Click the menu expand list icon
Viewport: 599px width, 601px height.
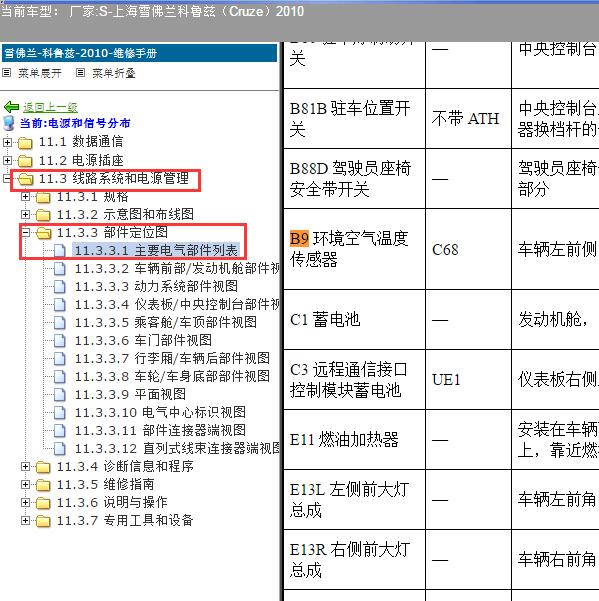(7, 72)
